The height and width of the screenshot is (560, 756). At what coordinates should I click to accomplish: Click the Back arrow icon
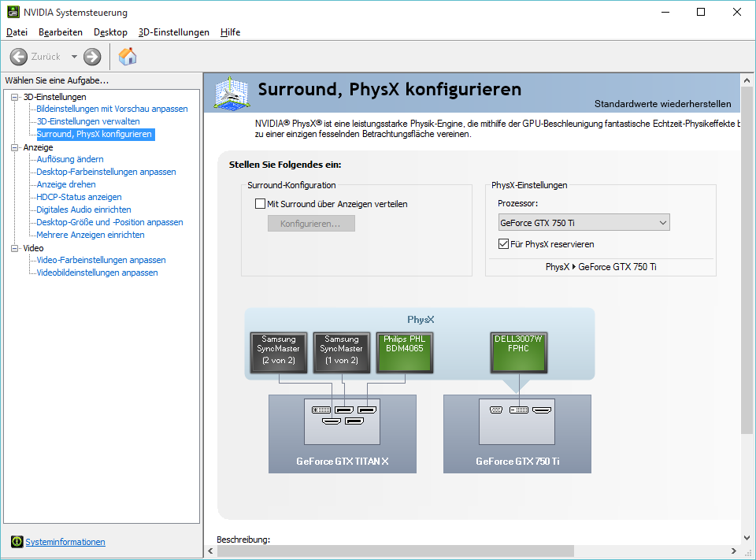(19, 57)
